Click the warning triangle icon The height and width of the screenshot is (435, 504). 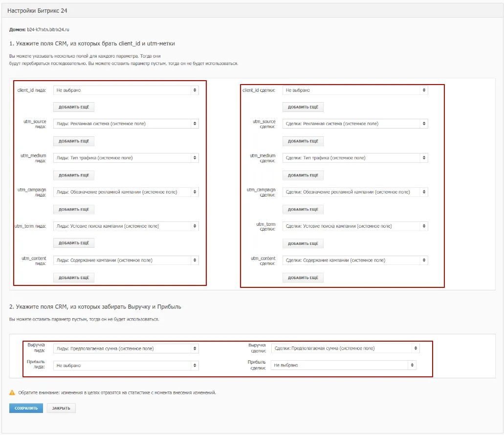(12, 392)
